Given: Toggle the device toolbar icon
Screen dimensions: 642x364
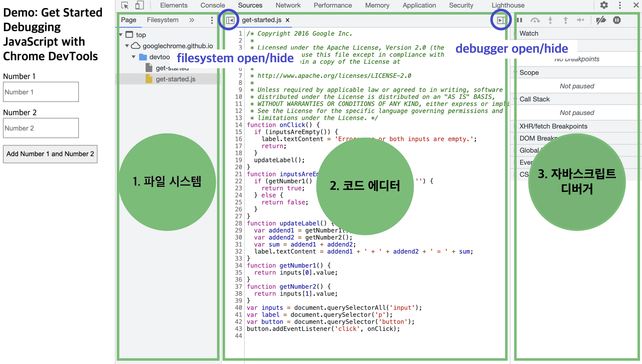Looking at the screenshot, I should (x=139, y=5).
